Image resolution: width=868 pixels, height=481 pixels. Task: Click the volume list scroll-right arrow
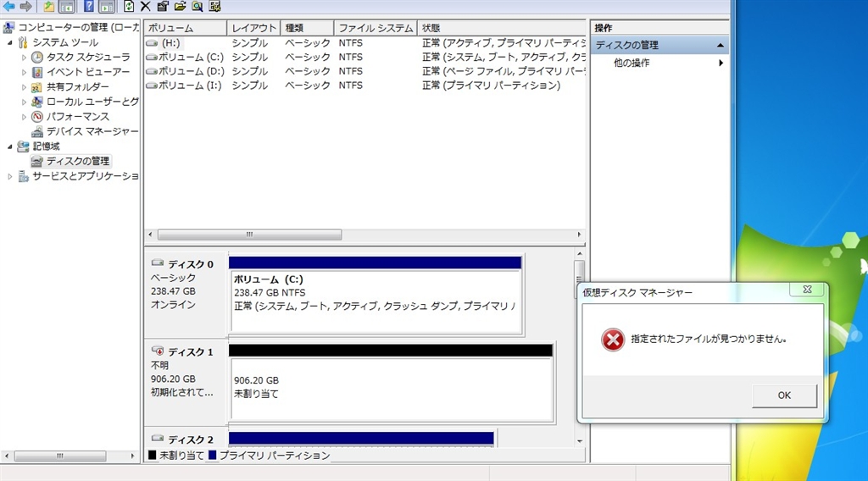tap(579, 235)
